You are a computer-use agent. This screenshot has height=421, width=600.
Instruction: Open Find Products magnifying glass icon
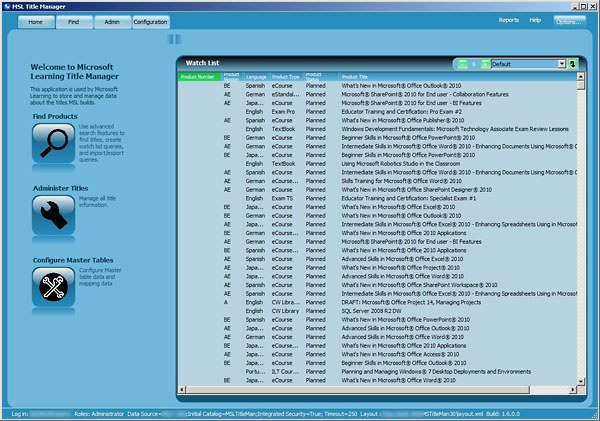coord(54,143)
